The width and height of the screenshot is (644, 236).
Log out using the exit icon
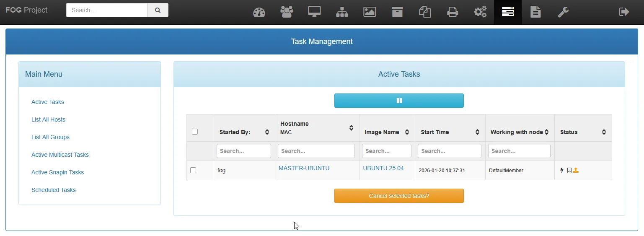pyautogui.click(x=624, y=12)
